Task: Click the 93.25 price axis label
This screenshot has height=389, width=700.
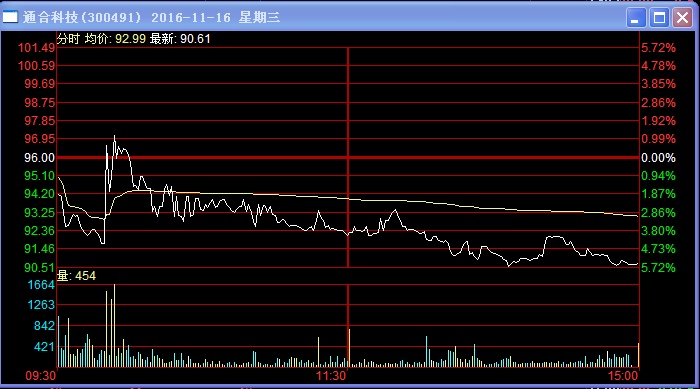Action: coord(39,213)
